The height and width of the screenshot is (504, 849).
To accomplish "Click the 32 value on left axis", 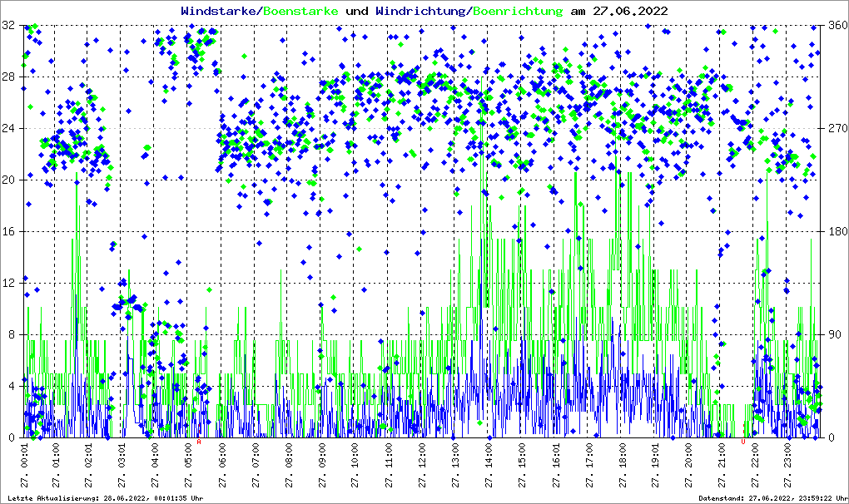I will tap(8, 26).
